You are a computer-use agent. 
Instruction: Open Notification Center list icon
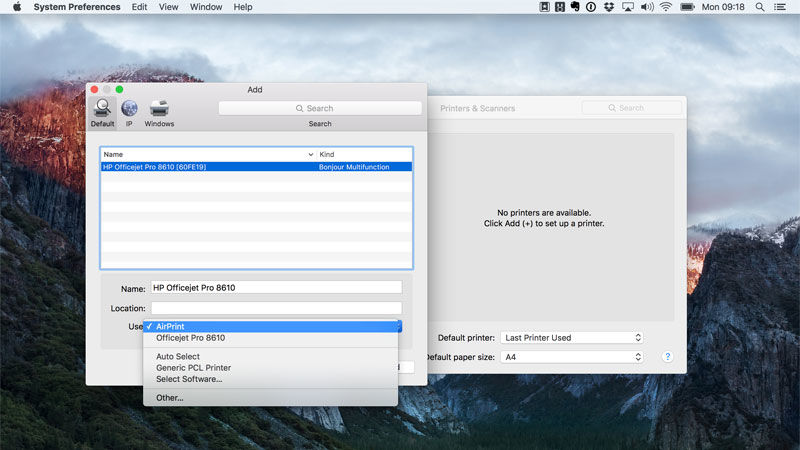[780, 7]
